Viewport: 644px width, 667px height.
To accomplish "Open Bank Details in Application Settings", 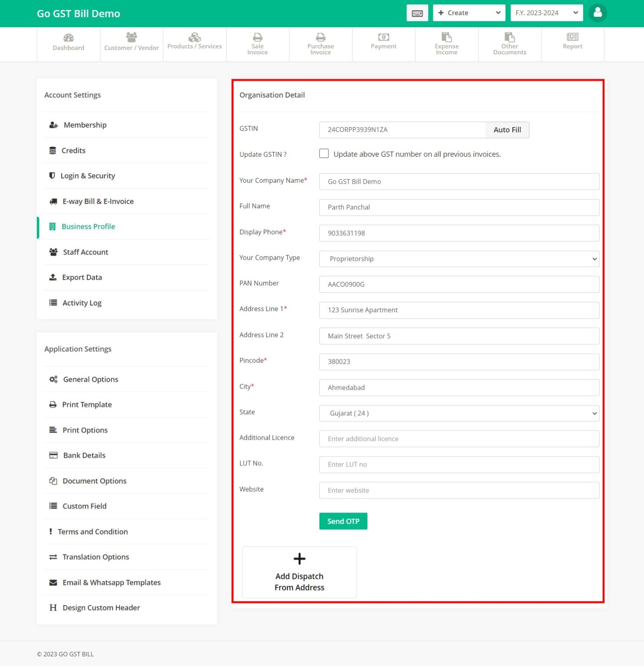I will 84,456.
